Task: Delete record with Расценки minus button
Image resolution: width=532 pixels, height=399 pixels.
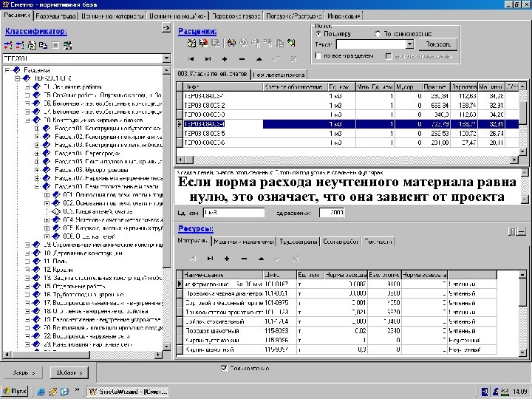Action: click(242, 59)
